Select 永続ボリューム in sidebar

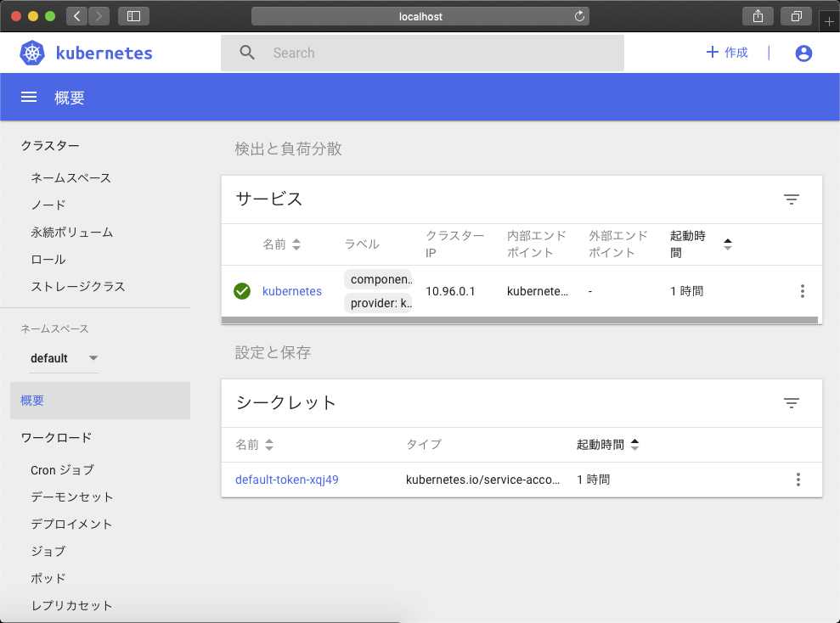[x=72, y=233]
